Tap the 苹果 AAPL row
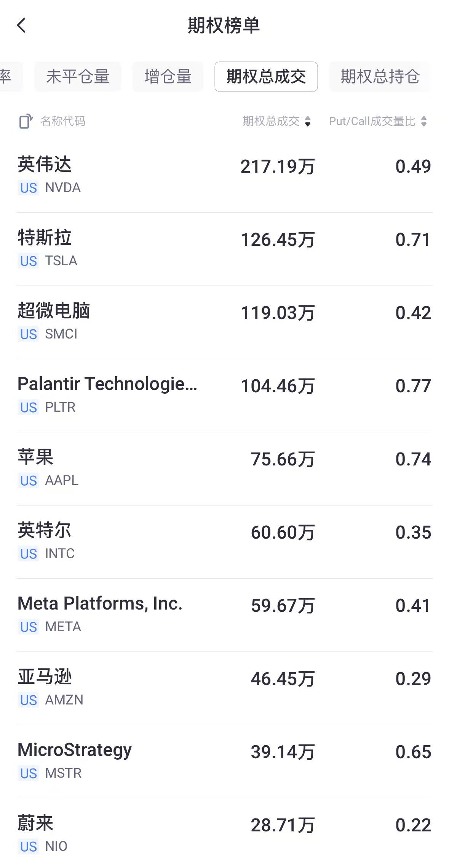The image size is (449, 868). pyautogui.click(x=224, y=468)
